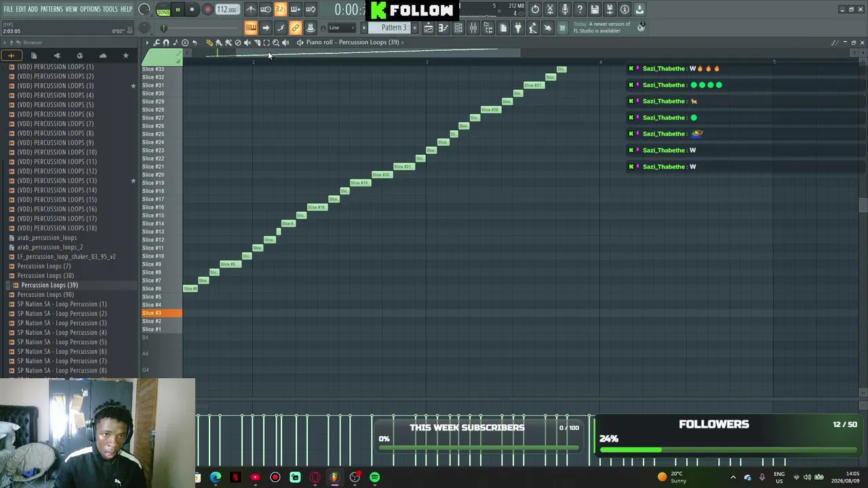This screenshot has width=868, height=488.
Task: Toggle the metronome
Action: pos(251,9)
